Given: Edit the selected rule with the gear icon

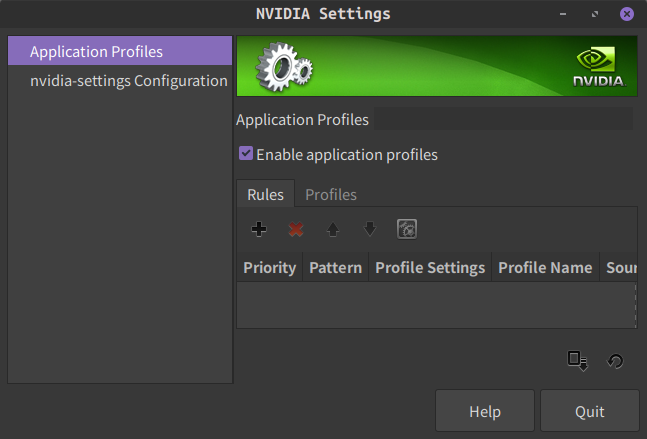Looking at the screenshot, I should tap(407, 229).
